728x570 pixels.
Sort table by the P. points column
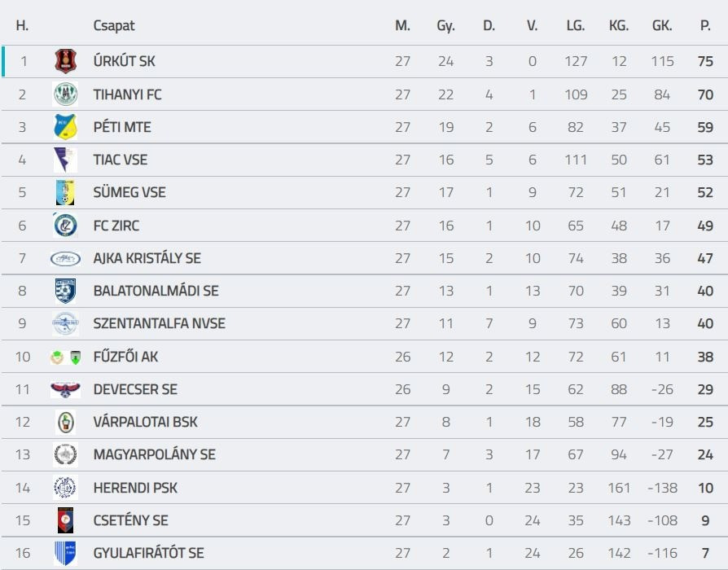click(x=705, y=25)
